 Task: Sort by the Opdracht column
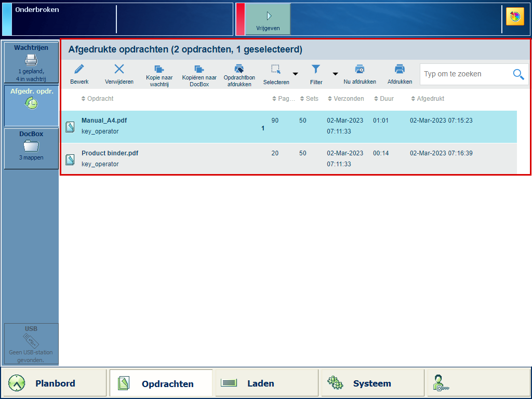point(97,99)
